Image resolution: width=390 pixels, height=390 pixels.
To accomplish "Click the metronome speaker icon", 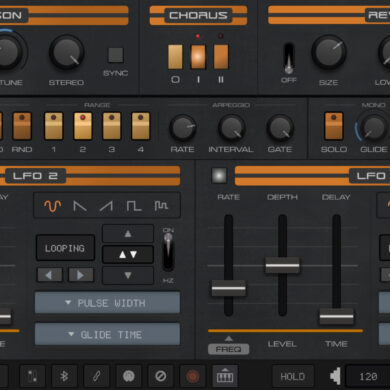I will [x=335, y=376].
